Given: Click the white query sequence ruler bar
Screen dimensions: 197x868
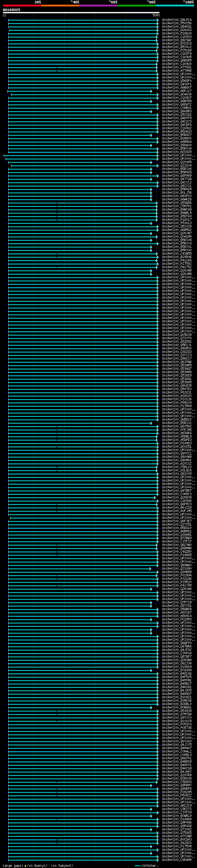Looking at the screenshot, I should tap(81, 12).
